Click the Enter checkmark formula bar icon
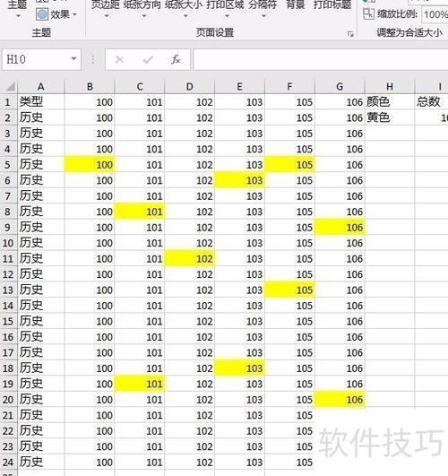Viewport: 448px width, 476px height. click(x=148, y=59)
